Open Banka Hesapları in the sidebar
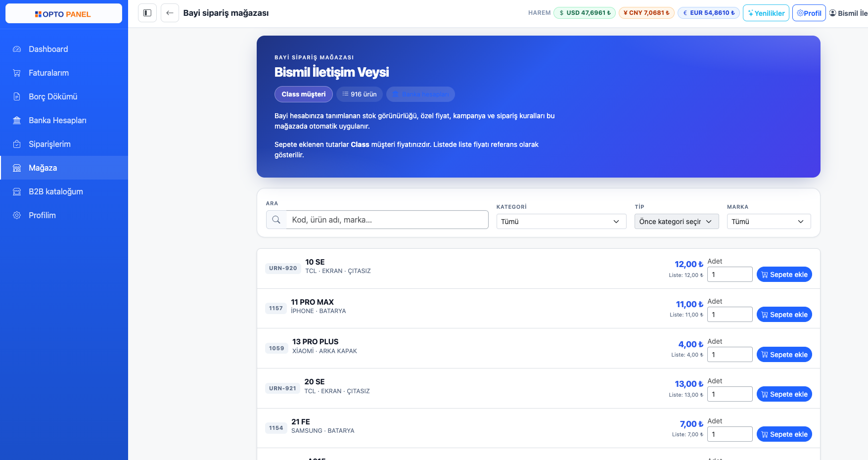The image size is (868, 460). [64, 120]
